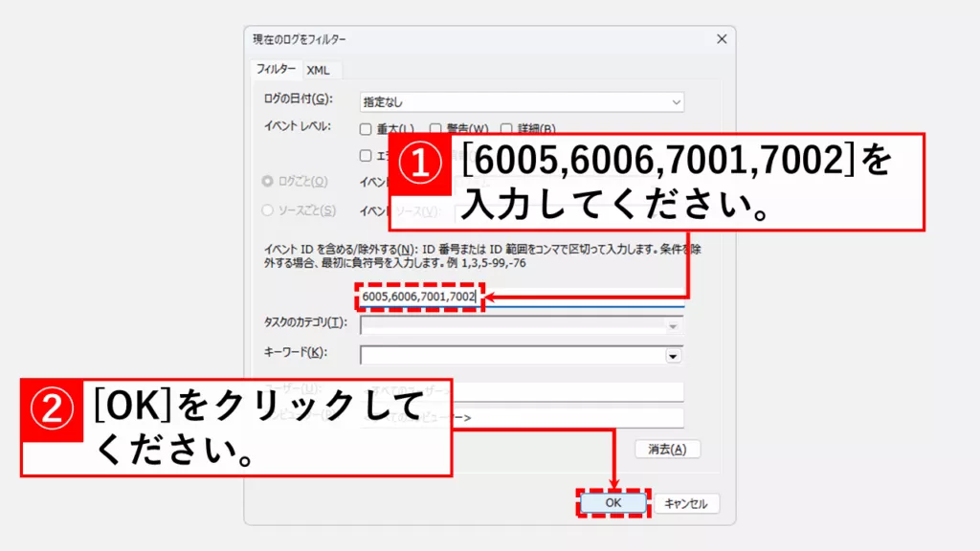This screenshot has height=551, width=980.
Task: Open the キーワード dropdown arrow
Action: tap(673, 355)
